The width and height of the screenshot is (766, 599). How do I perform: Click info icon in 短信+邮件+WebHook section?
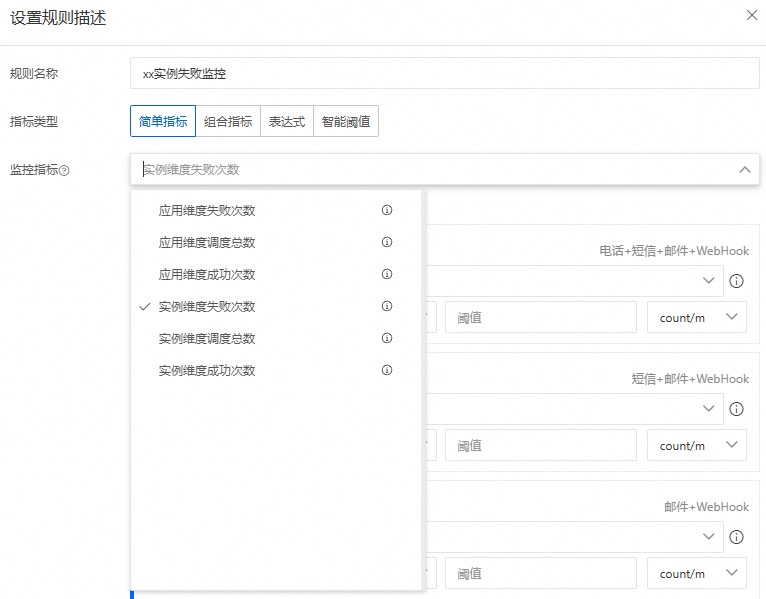pos(736,409)
